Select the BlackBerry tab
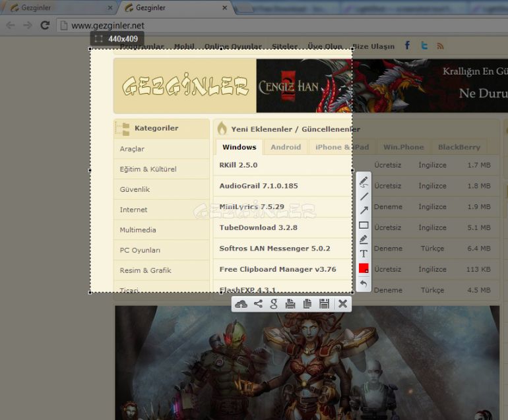This screenshot has width=508, height=420. [459, 147]
